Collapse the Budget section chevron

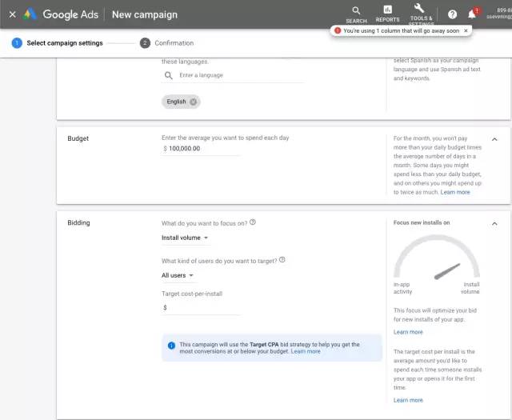[494, 139]
